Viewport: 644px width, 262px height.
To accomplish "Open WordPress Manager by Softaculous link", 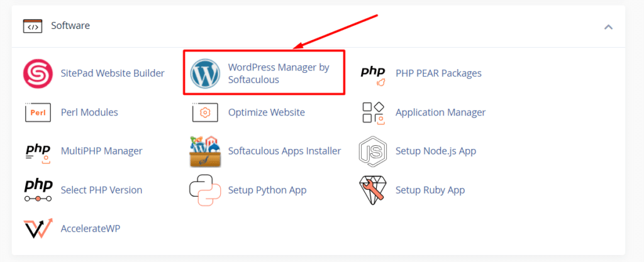I will [x=279, y=74].
